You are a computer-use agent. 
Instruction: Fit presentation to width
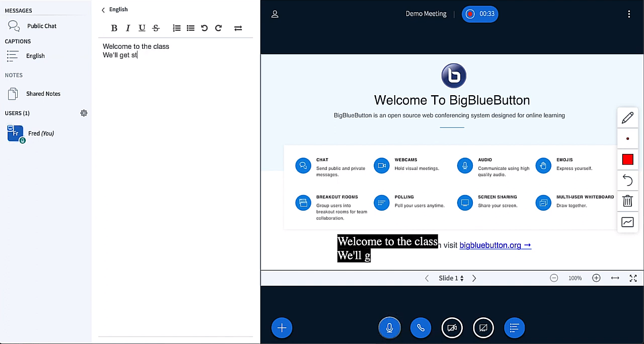click(x=615, y=278)
